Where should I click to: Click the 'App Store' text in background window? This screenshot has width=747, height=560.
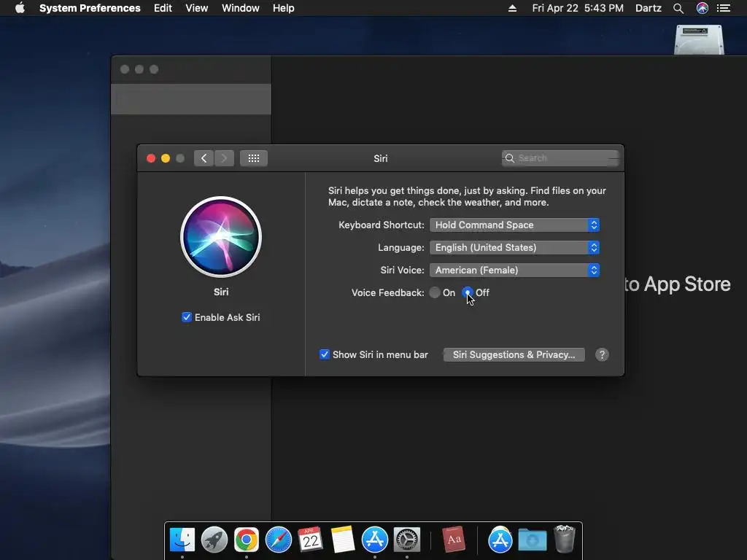click(x=687, y=284)
